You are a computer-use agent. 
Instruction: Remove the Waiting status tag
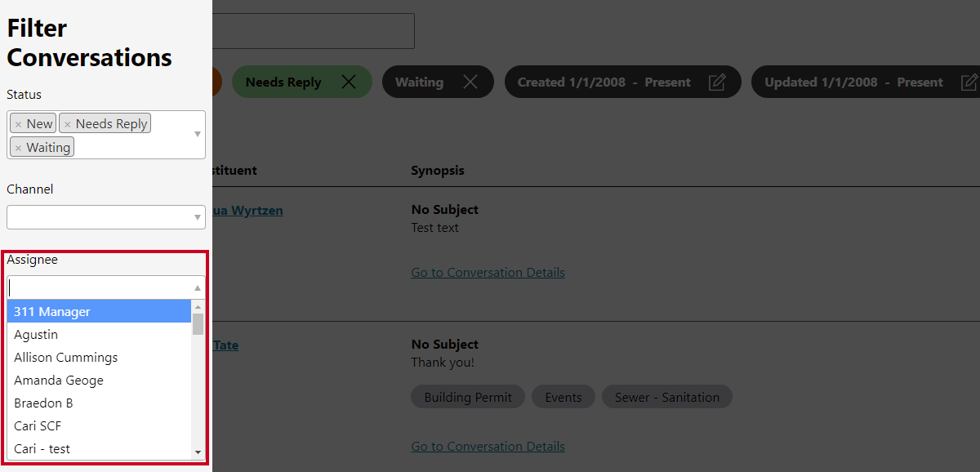(x=18, y=148)
